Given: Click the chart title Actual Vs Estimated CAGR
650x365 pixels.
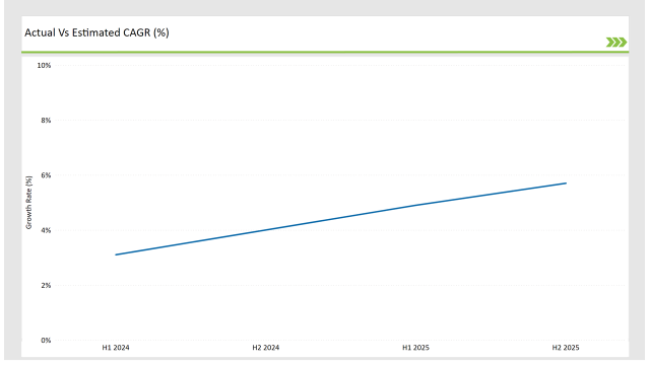Looking at the screenshot, I should (97, 33).
